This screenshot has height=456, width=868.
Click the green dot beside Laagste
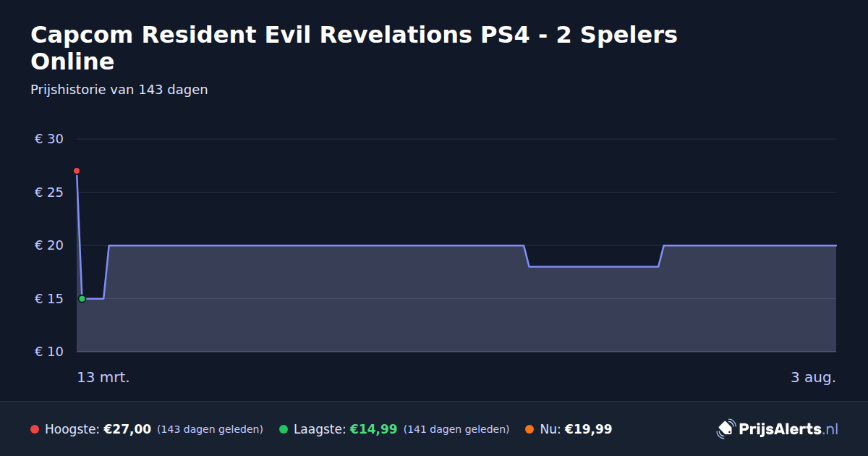click(284, 429)
